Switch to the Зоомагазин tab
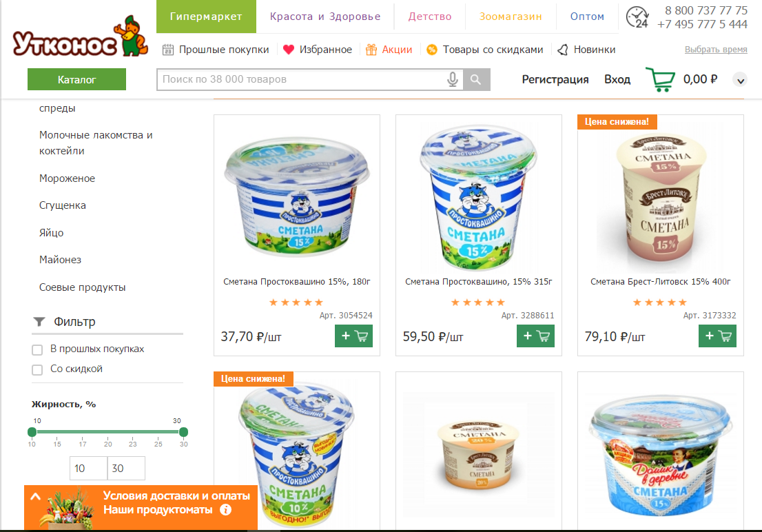Viewport: 762px width, 532px height. pyautogui.click(x=511, y=17)
